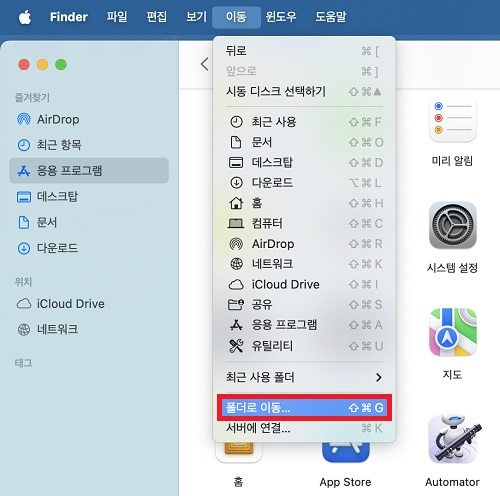Image resolution: width=500 pixels, height=496 pixels.
Task: Choose 뒤로 from the 이동 menu
Action: [x=304, y=51]
